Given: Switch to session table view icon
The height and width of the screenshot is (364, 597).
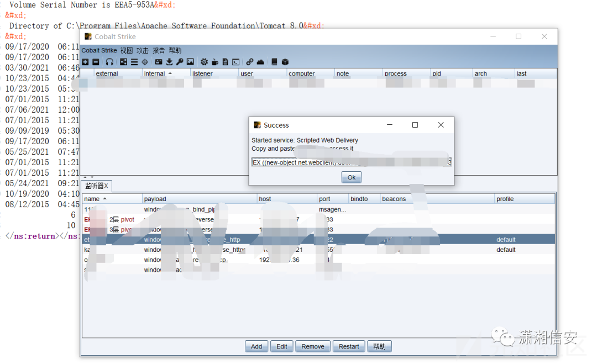Looking at the screenshot, I should [134, 62].
